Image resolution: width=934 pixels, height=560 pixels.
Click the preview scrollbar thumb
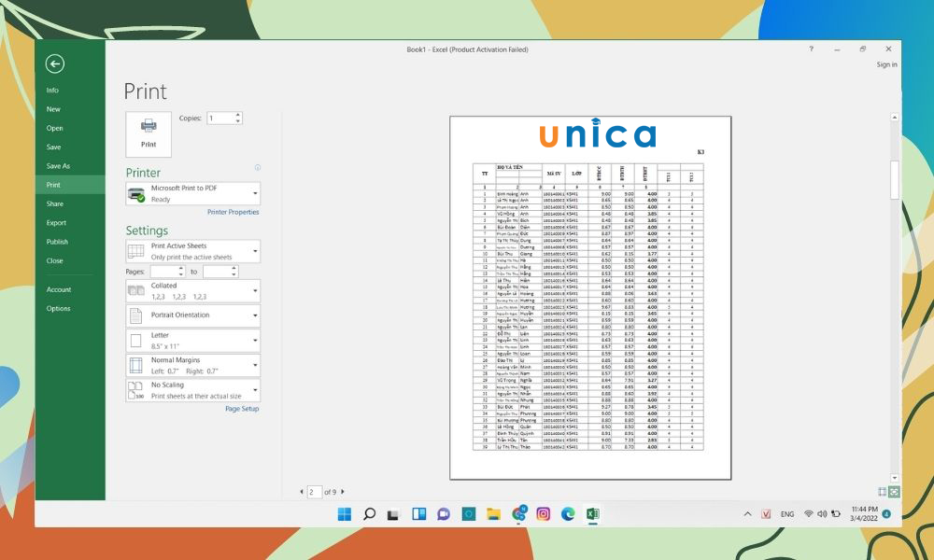pos(894,180)
